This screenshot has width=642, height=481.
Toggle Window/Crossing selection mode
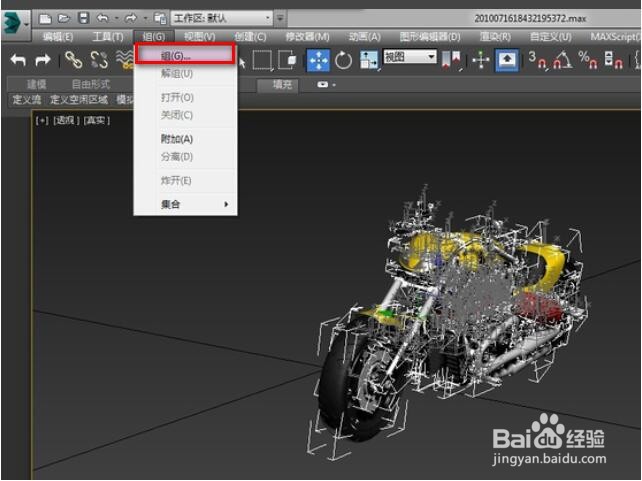[287, 60]
